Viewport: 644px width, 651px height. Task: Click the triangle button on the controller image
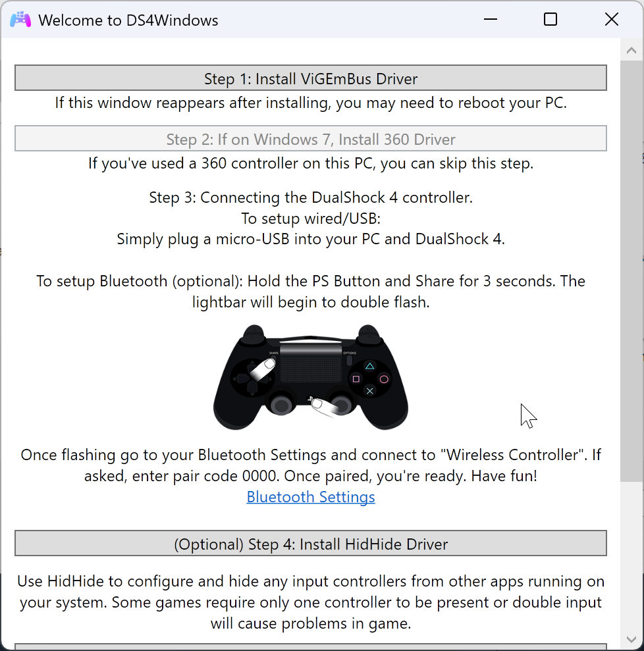click(369, 366)
